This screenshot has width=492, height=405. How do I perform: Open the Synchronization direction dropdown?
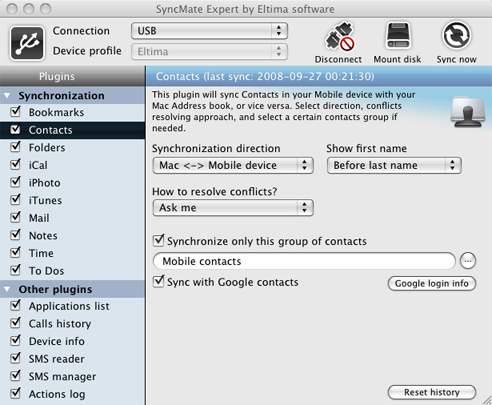pos(233,165)
